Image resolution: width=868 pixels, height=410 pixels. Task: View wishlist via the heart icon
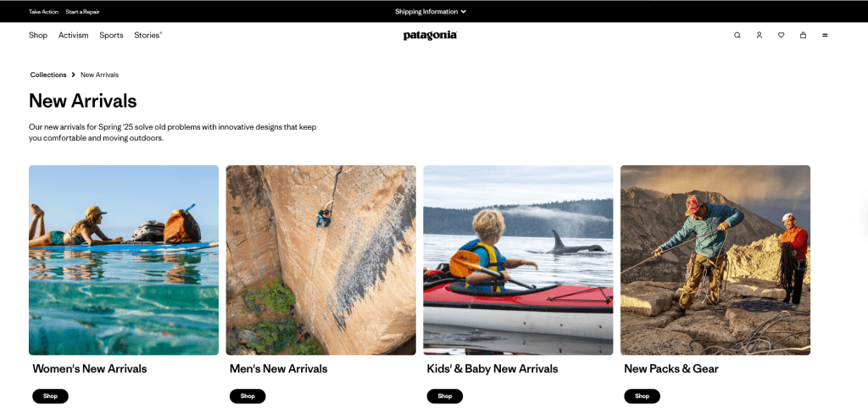[x=781, y=35]
